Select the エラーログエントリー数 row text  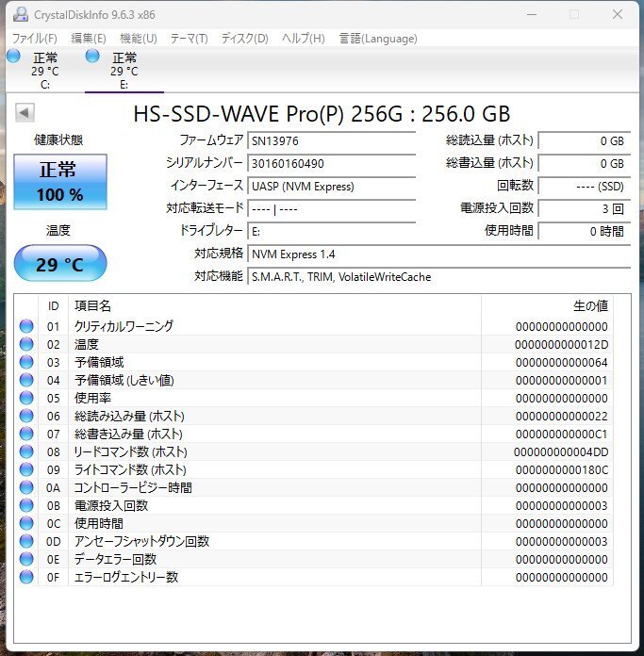(126, 578)
